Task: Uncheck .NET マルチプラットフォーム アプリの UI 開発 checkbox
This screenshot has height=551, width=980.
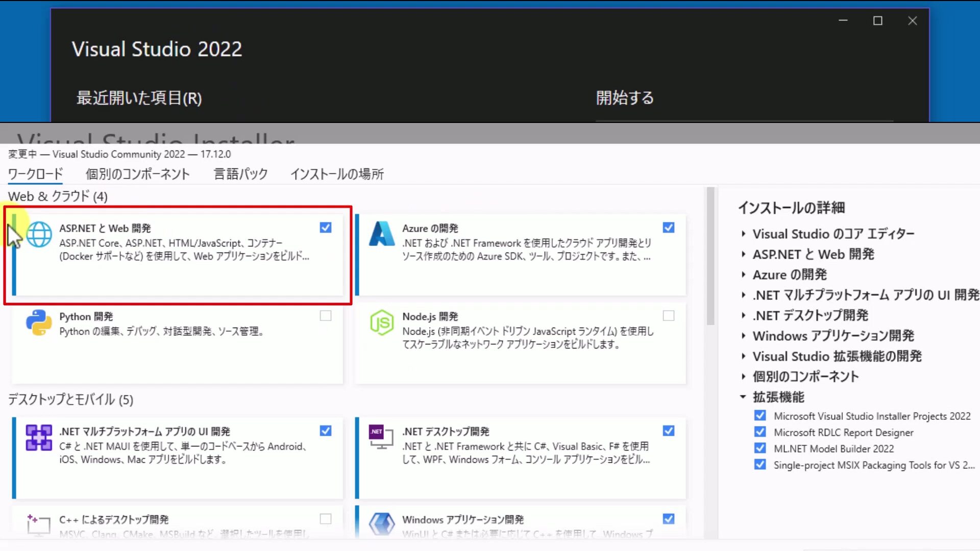Action: (326, 431)
